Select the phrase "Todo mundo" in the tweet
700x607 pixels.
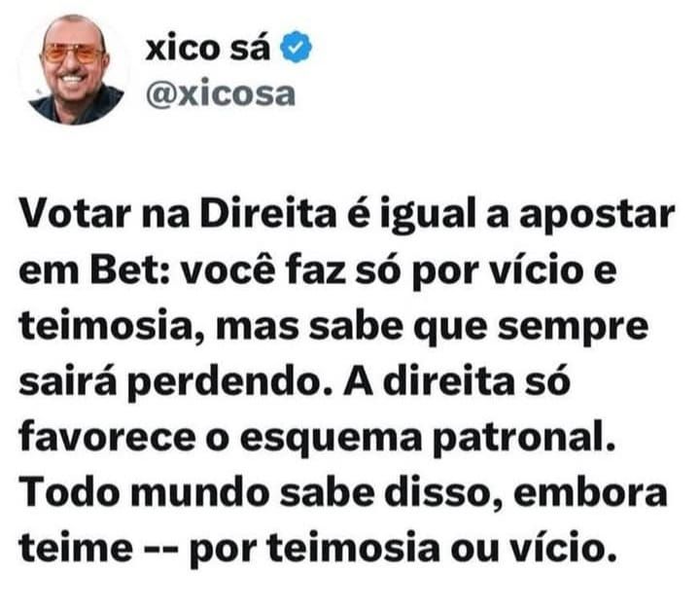(144, 493)
